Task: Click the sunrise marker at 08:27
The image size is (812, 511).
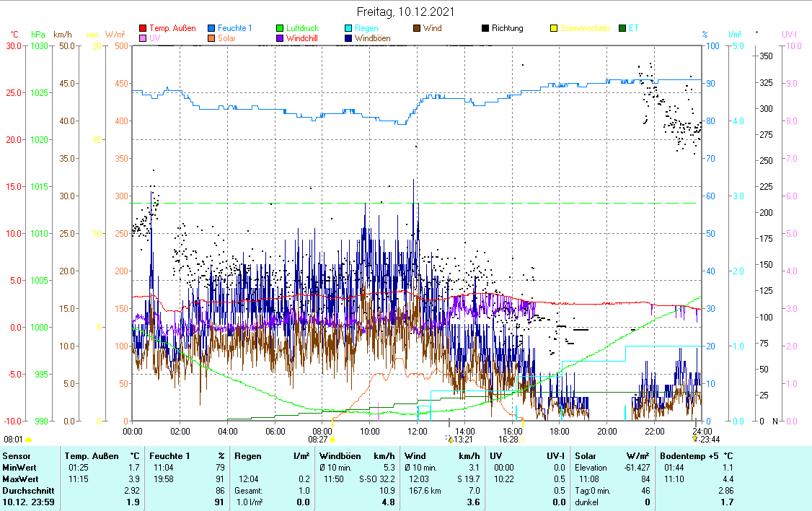Action: 332,439
